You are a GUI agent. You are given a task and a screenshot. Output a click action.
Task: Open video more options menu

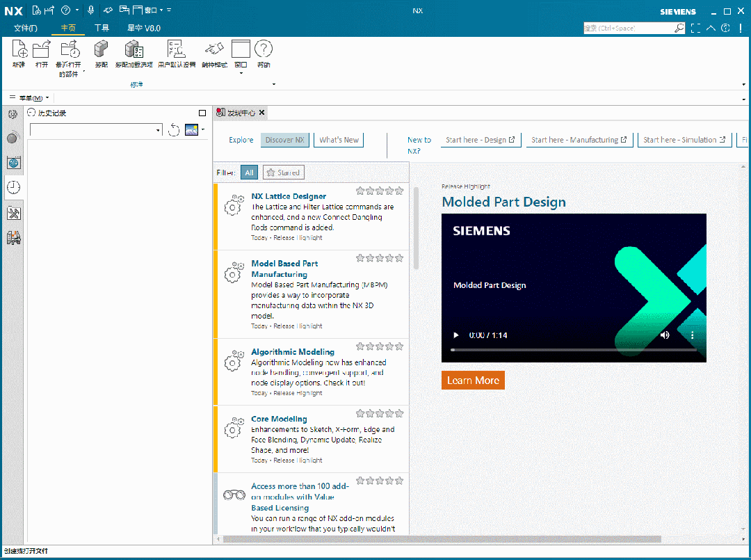[x=692, y=335]
